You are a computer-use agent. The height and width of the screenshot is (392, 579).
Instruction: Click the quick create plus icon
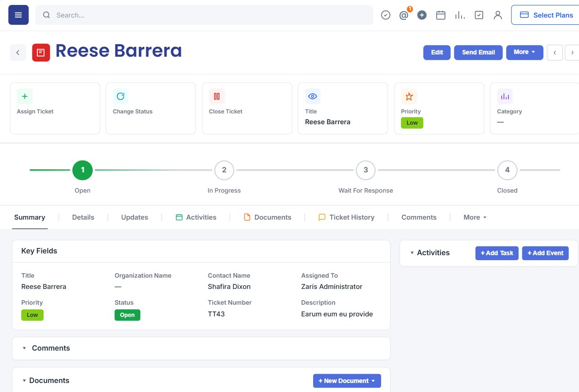point(422,15)
